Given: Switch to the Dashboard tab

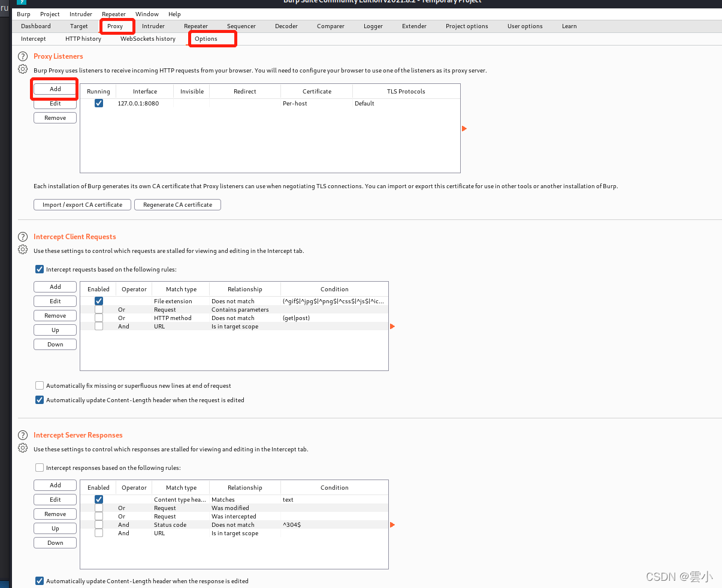Looking at the screenshot, I should tap(36, 26).
